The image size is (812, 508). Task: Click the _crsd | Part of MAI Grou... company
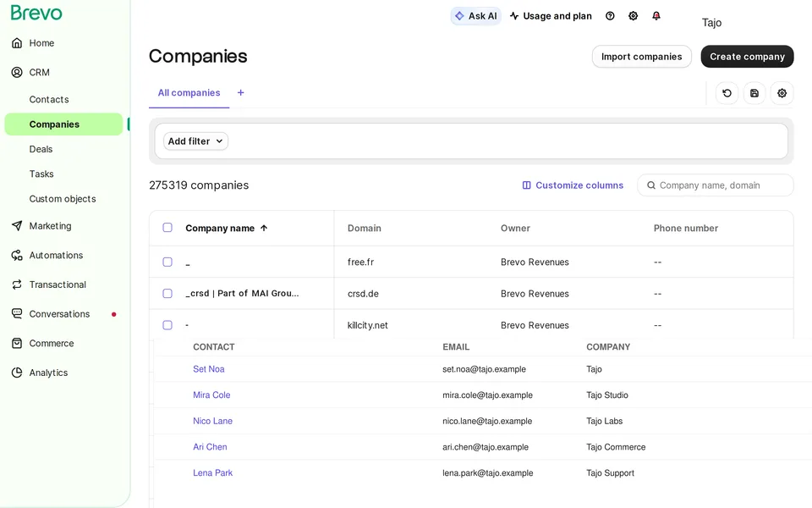242,294
